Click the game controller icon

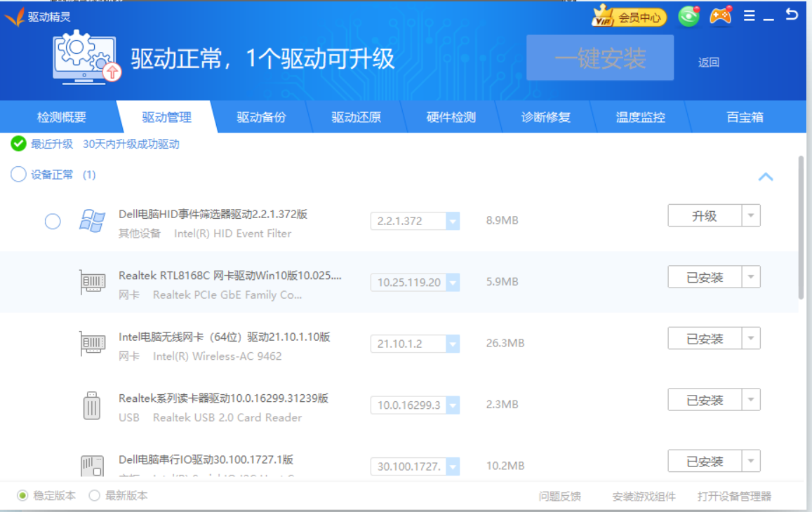[x=720, y=16]
